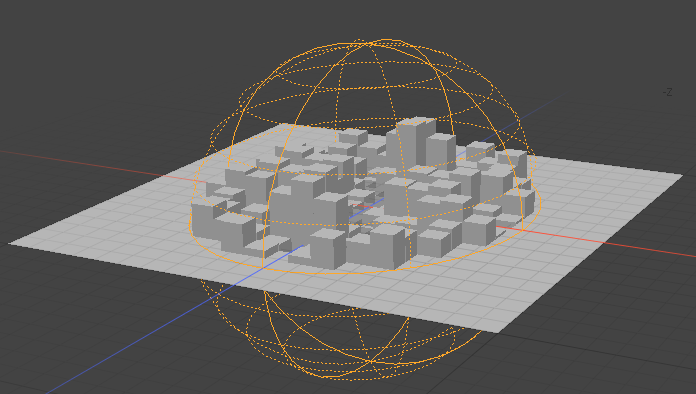Select the gray ground plane's far right corner
The height and width of the screenshot is (394, 696).
[x=678, y=176]
